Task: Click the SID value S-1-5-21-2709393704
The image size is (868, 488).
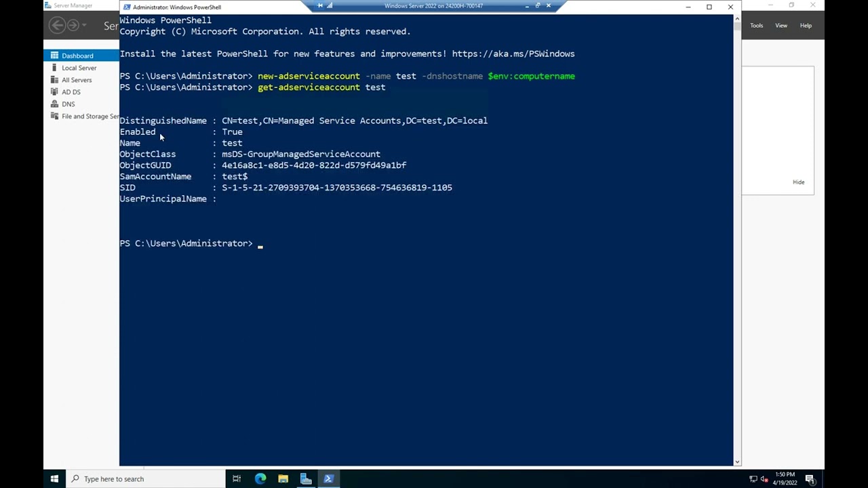Action: click(337, 188)
